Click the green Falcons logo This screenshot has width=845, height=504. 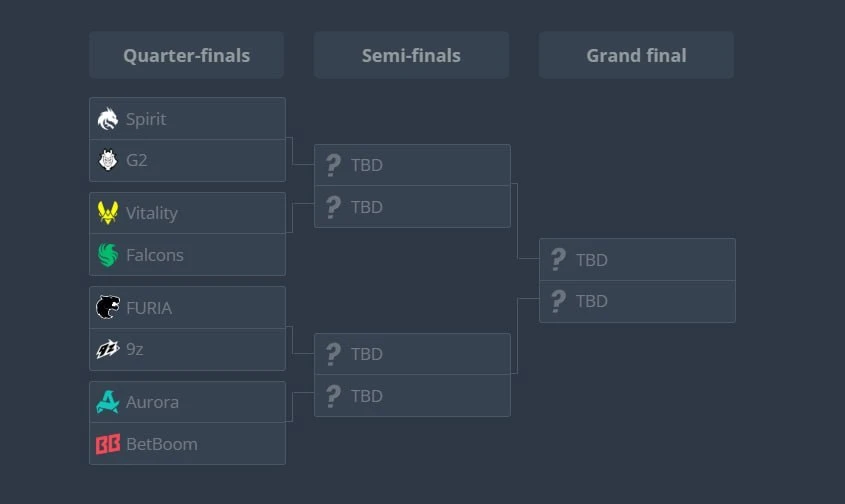[108, 254]
